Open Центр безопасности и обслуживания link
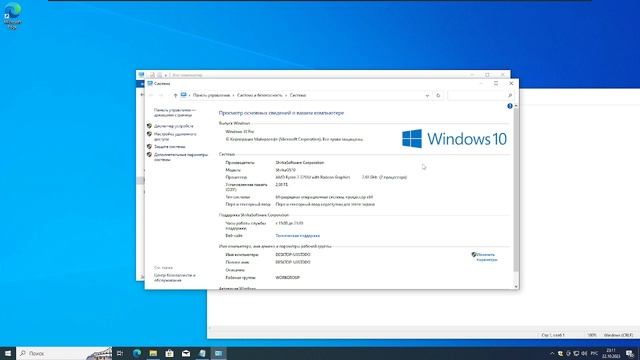 (x=175, y=278)
